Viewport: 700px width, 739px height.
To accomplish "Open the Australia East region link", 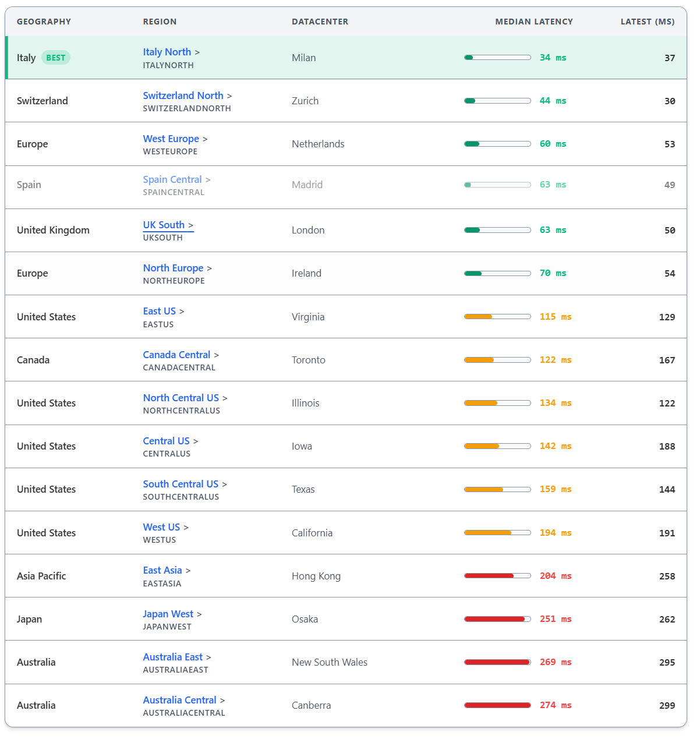I will tap(172, 657).
